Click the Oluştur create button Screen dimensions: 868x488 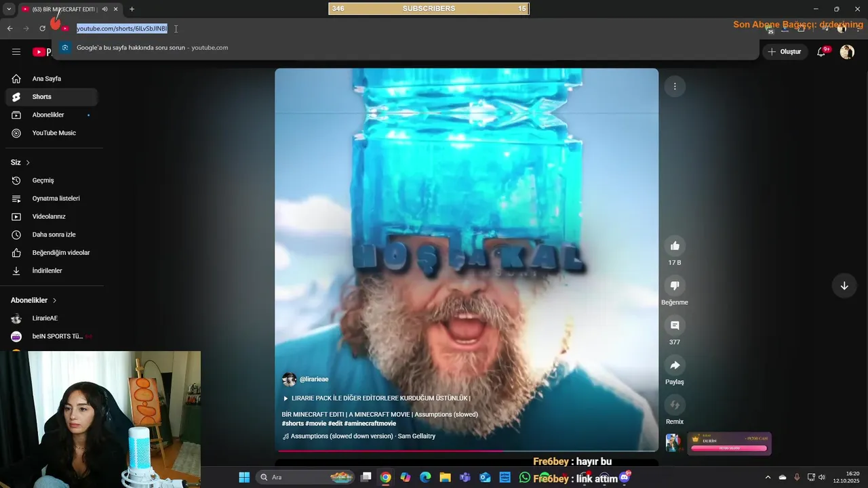[785, 52]
